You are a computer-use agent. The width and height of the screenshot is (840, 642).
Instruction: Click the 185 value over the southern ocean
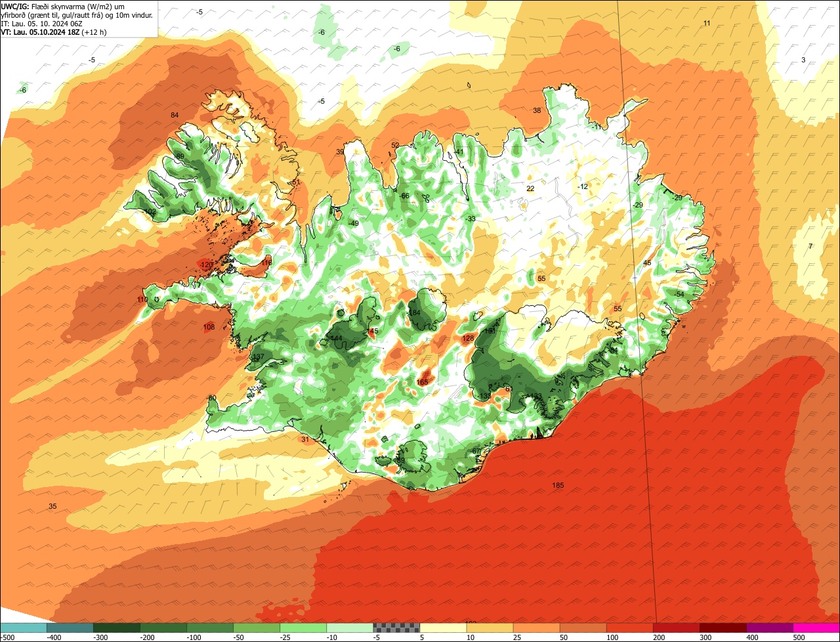point(558,485)
